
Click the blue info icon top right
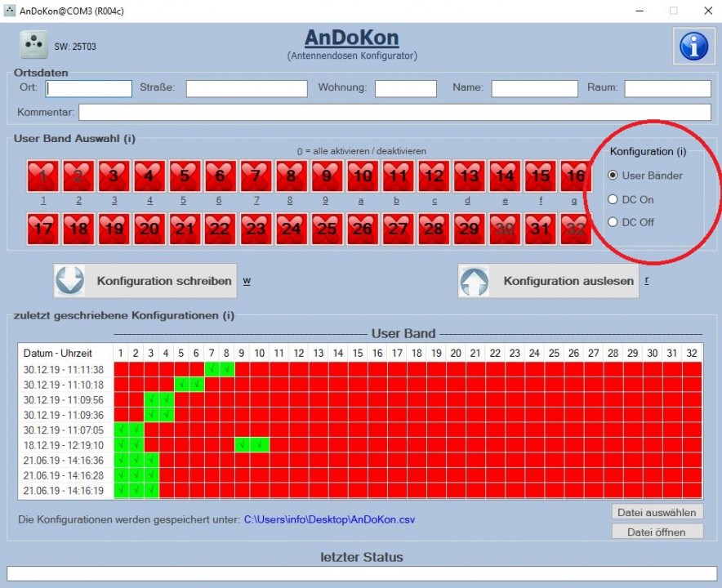tap(693, 46)
